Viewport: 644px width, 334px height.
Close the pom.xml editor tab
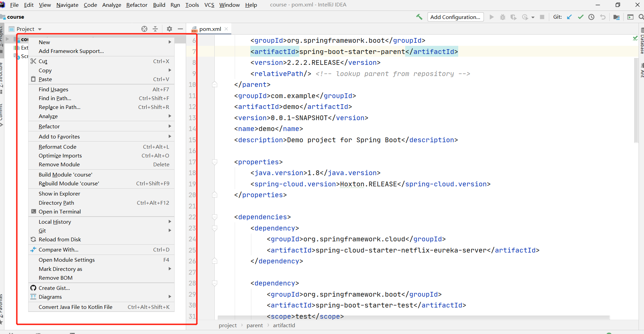(x=226, y=29)
